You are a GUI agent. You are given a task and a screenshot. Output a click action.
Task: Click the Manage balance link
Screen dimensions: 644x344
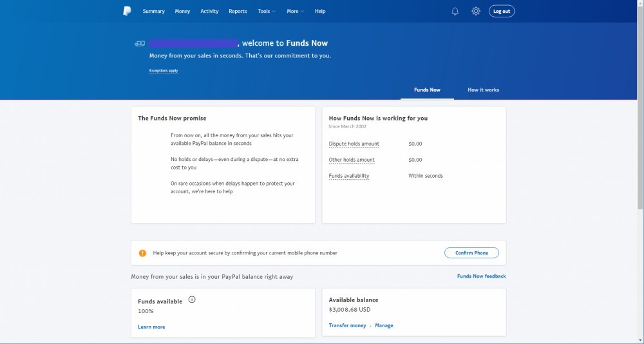(x=384, y=325)
